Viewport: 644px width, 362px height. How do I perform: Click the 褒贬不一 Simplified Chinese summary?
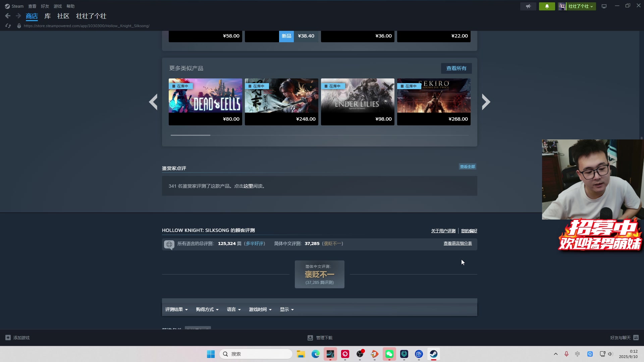point(333,244)
